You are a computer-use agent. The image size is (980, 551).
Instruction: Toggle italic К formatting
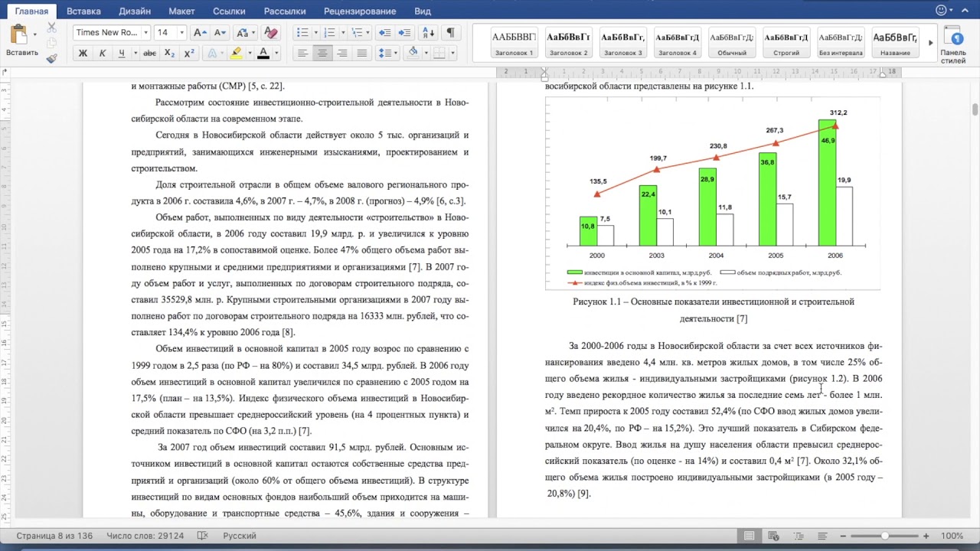[x=102, y=54]
